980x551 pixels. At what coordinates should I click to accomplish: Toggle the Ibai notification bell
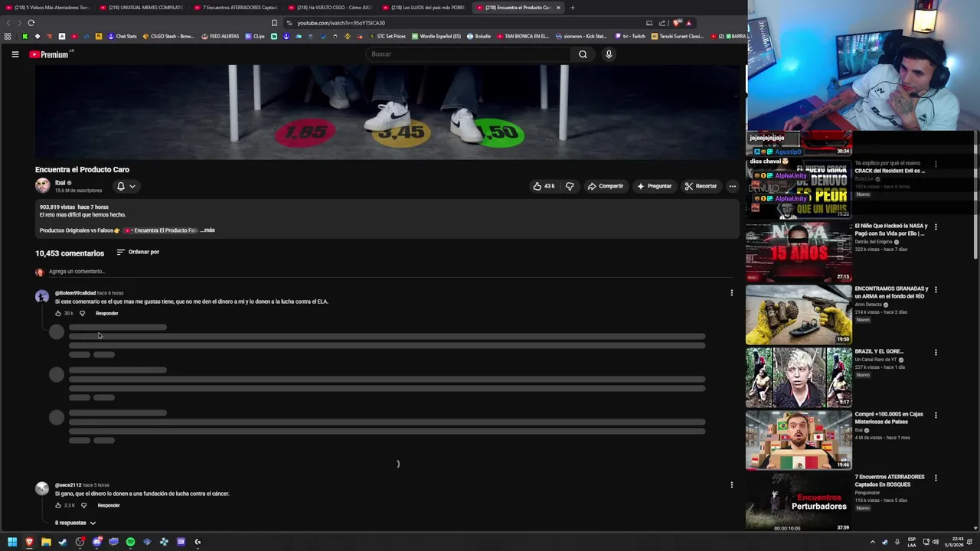tap(120, 186)
